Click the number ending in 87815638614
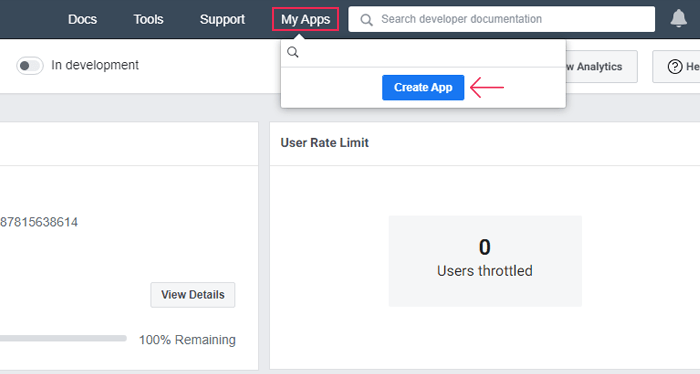 tap(39, 222)
